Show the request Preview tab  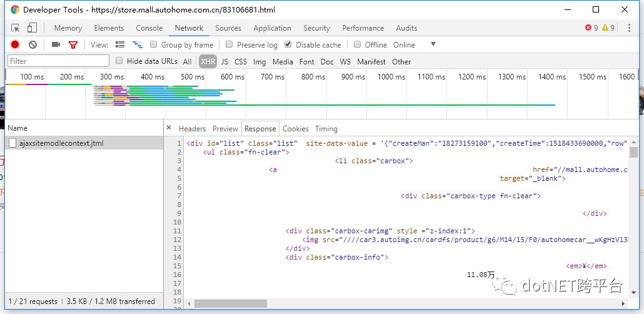click(225, 129)
